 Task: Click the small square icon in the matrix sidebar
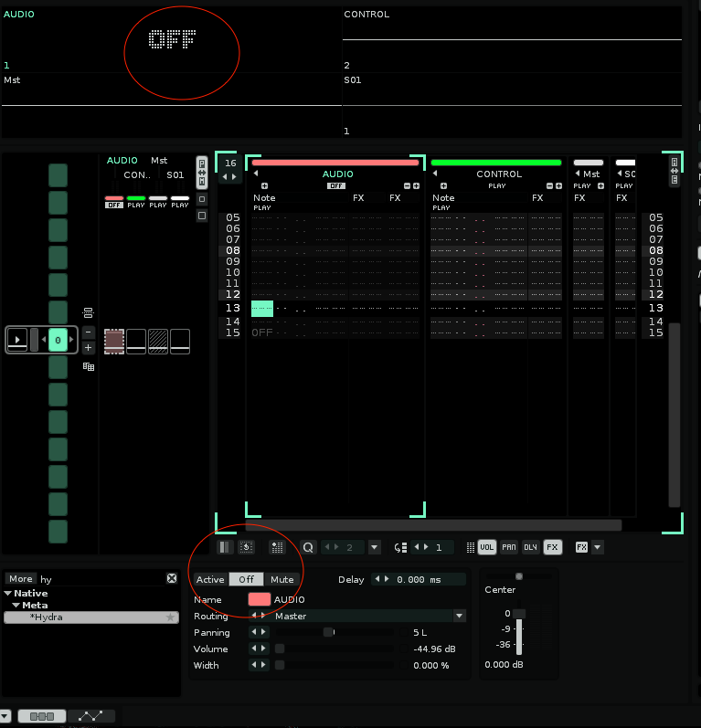click(x=202, y=199)
